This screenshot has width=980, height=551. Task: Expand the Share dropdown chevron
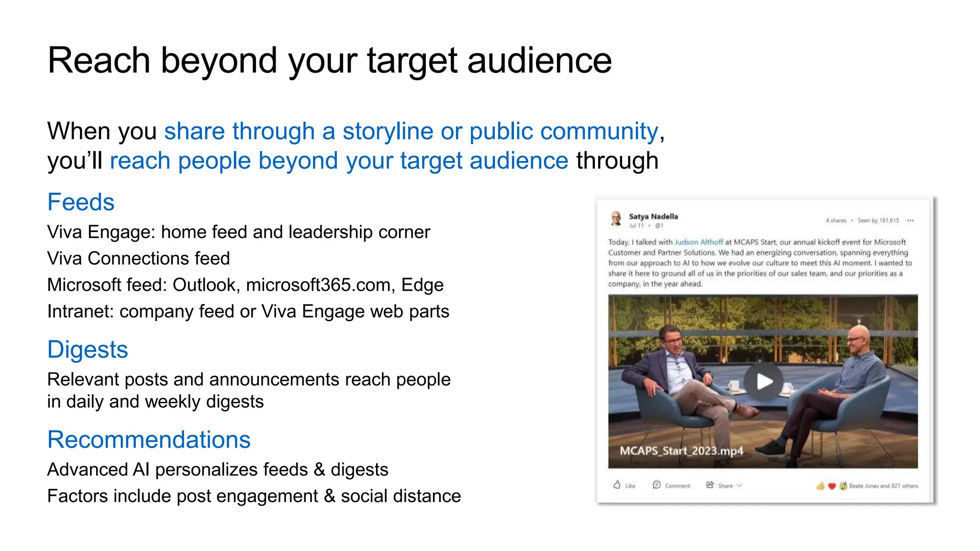(740, 485)
